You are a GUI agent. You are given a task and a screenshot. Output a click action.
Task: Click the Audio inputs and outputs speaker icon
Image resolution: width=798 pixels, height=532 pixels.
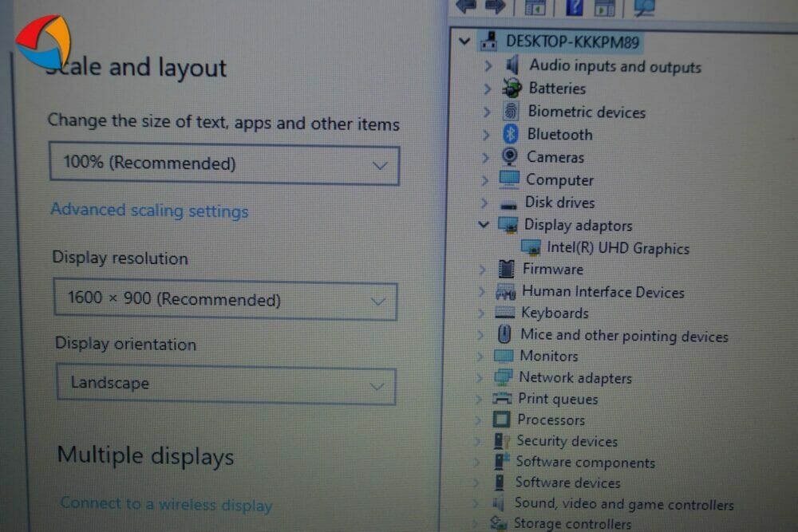pyautogui.click(x=512, y=65)
